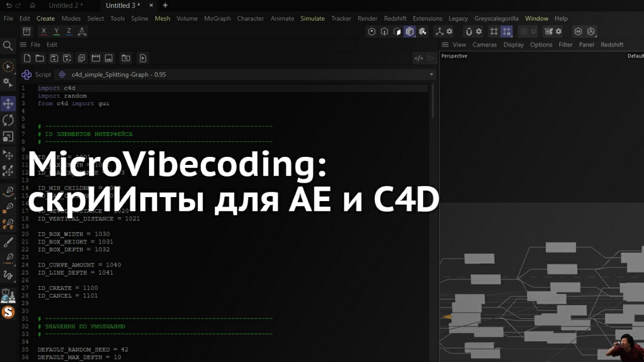644x362 pixels.
Task: Open the MoGraph menu
Action: 217,18
